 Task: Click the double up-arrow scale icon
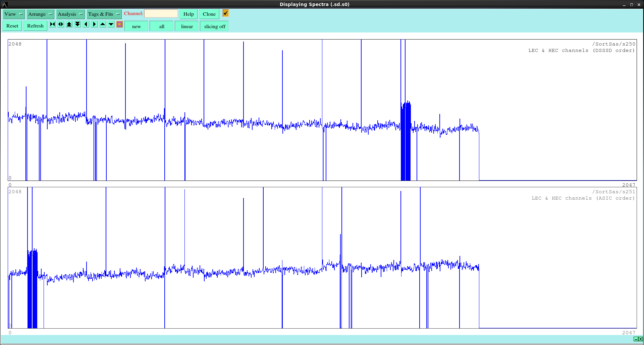69,24
